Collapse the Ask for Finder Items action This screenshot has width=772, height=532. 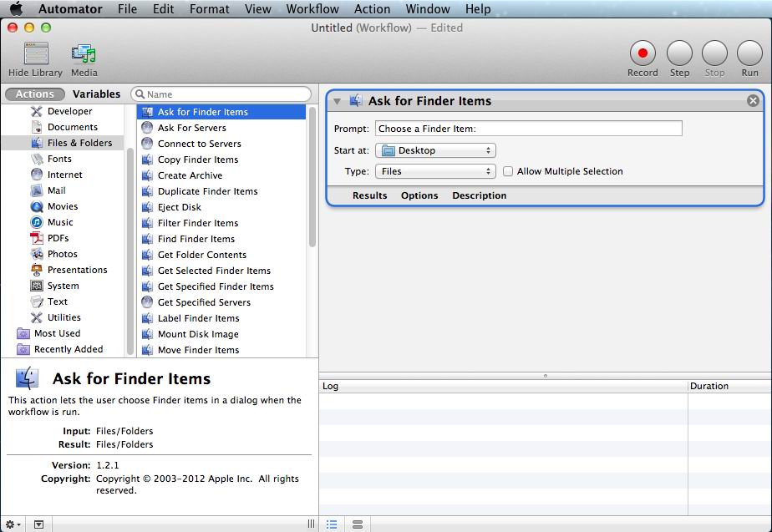[x=338, y=101]
